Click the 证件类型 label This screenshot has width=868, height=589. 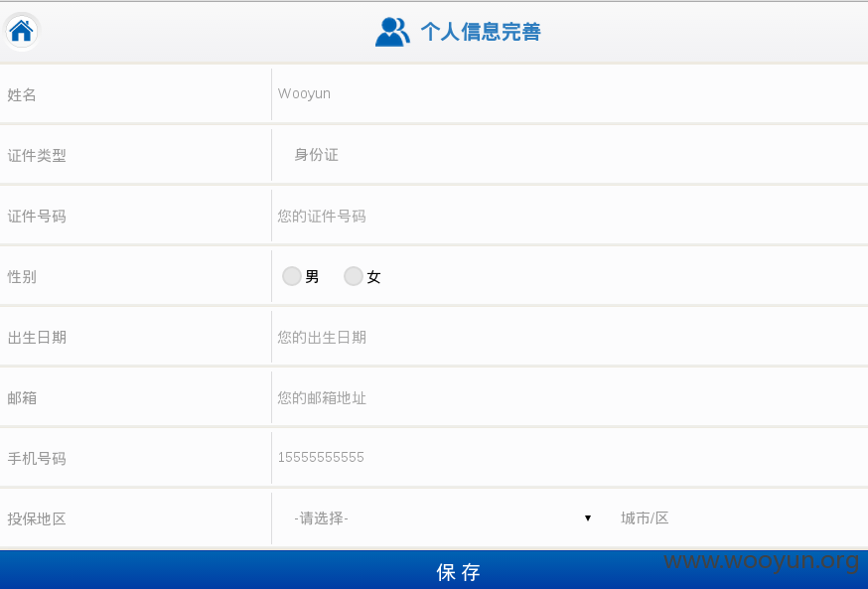[x=37, y=156]
